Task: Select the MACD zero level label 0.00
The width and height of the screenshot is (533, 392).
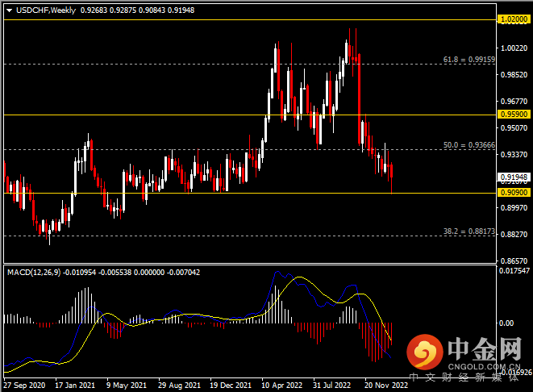Action: [x=506, y=323]
